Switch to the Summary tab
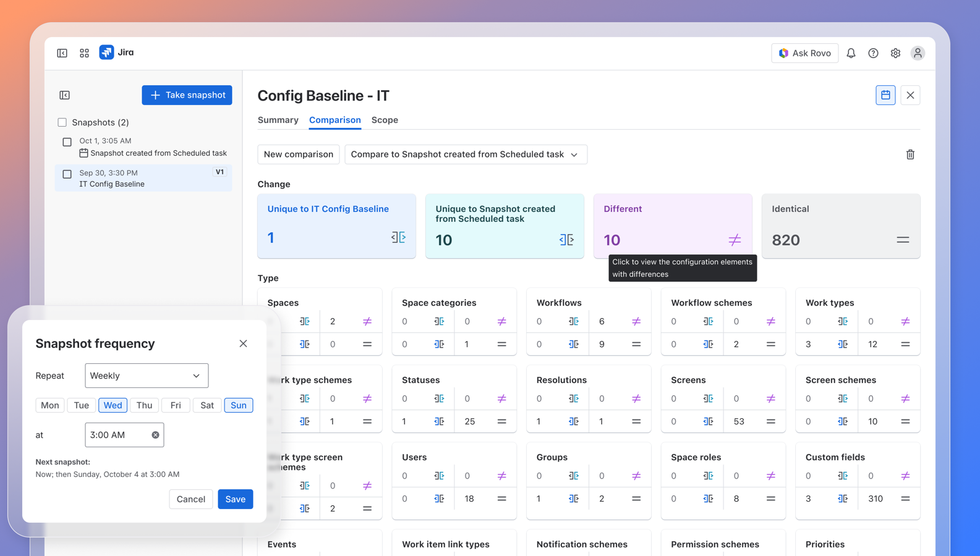The width and height of the screenshot is (980, 556). pos(278,120)
